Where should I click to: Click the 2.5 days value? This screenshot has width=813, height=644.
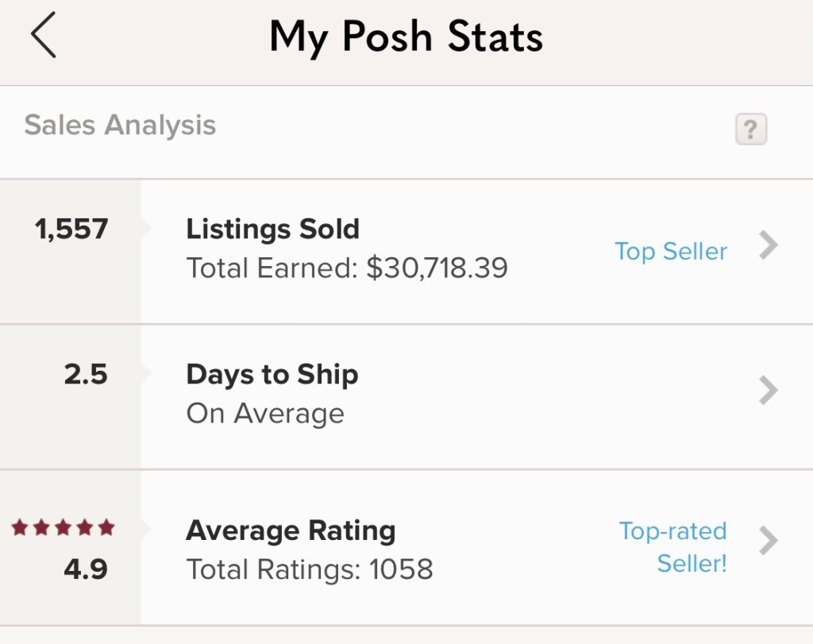[86, 374]
